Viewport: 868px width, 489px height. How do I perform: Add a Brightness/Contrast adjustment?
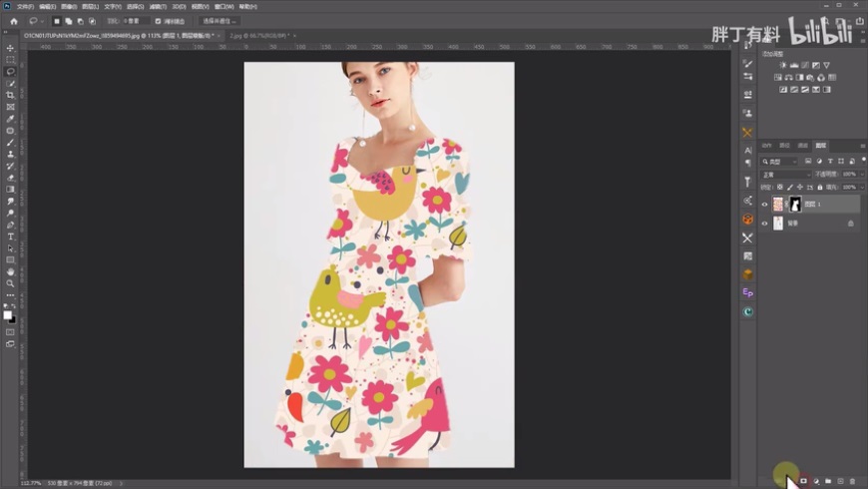click(x=783, y=65)
